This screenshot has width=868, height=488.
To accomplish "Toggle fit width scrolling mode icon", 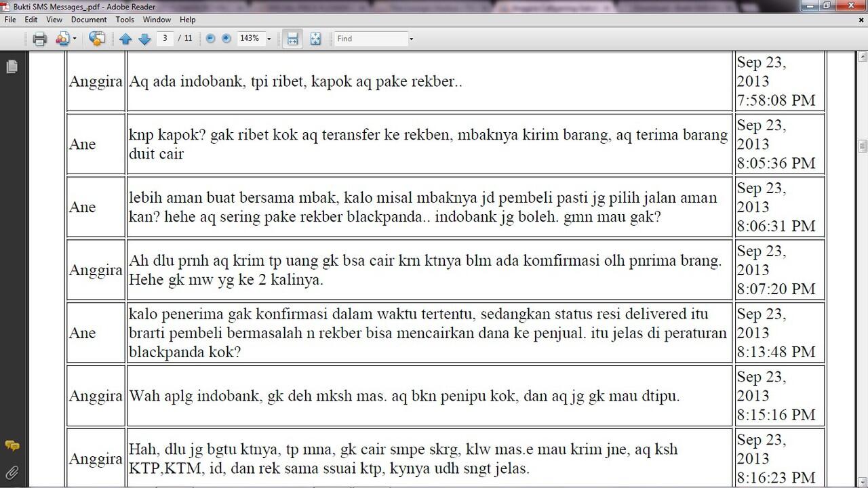I will click(292, 39).
